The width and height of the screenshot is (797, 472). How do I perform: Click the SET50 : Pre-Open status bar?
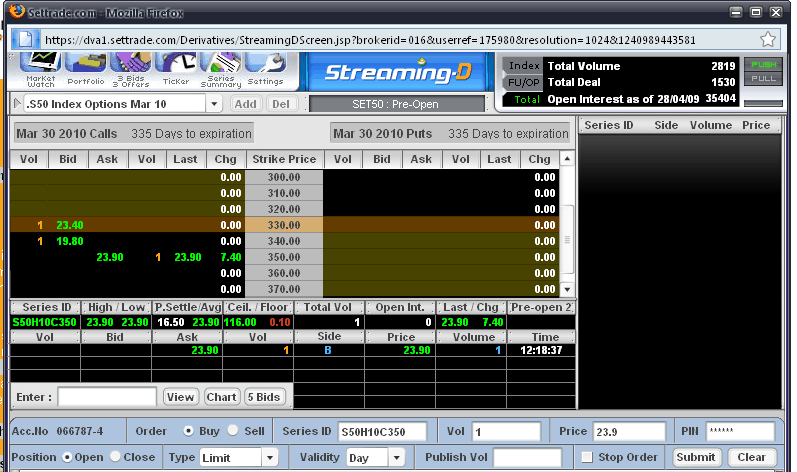pyautogui.click(x=395, y=104)
